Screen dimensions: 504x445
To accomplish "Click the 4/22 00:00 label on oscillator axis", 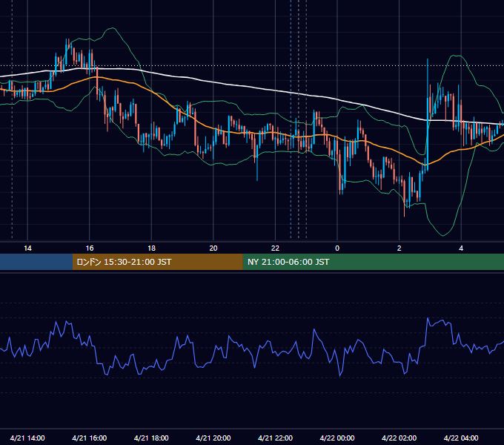I will pyautogui.click(x=337, y=438).
